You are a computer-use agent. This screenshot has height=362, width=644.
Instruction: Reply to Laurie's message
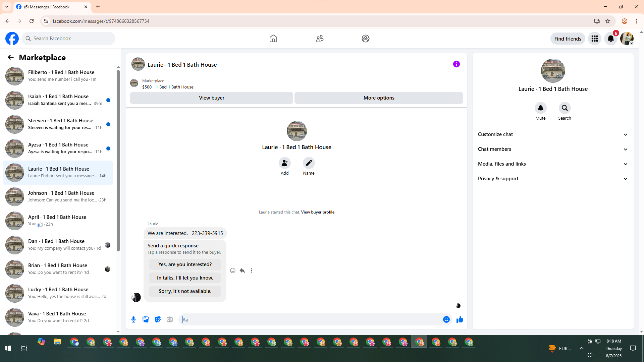[242, 270]
